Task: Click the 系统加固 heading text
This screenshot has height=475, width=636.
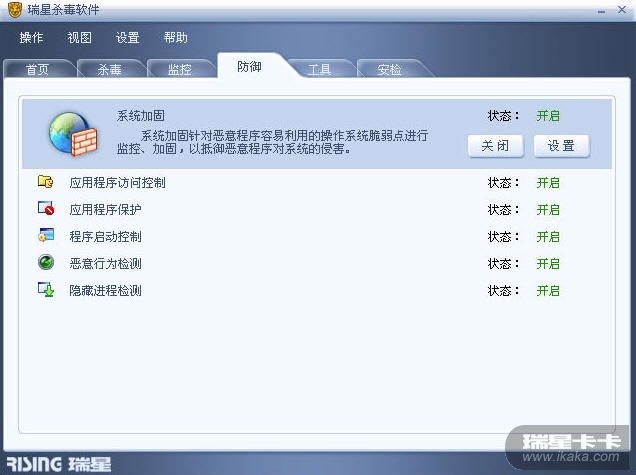Action: click(141, 116)
